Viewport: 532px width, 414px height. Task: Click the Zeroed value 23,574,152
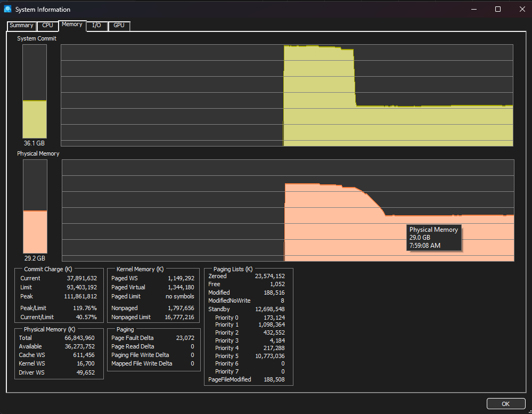click(270, 276)
